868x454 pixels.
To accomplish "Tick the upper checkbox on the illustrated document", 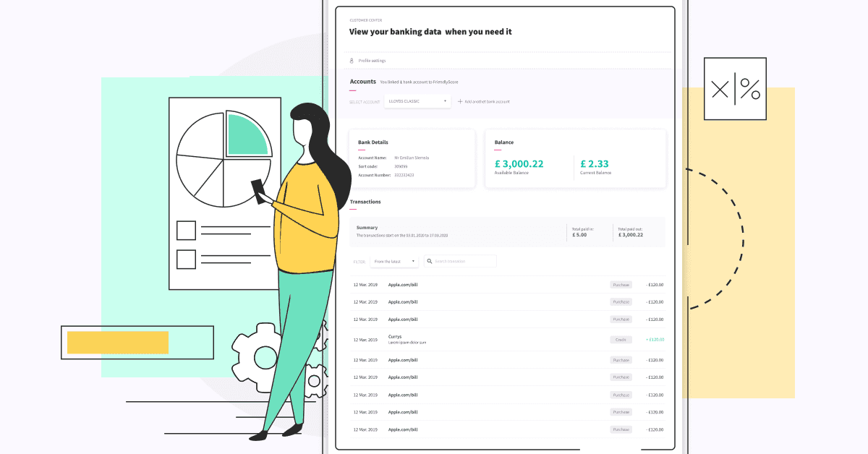I will tap(186, 231).
